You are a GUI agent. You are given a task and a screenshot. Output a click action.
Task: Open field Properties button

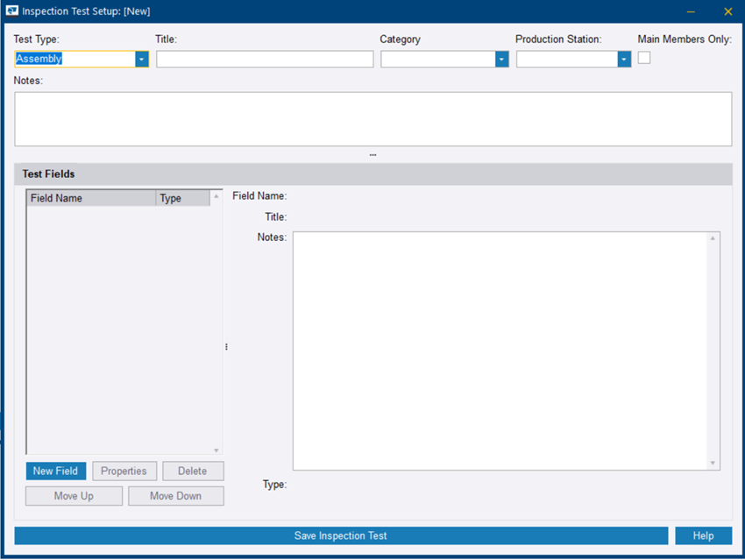click(124, 471)
